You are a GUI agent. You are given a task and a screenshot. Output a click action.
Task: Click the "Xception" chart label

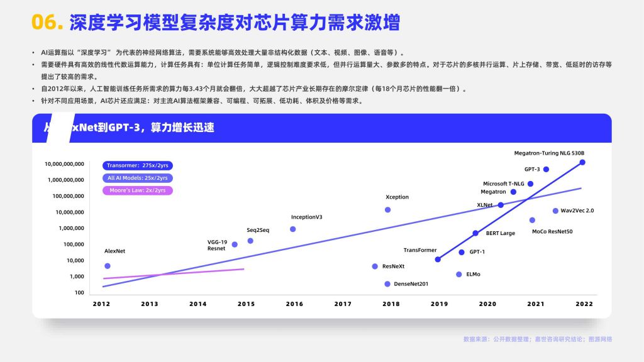click(x=397, y=197)
